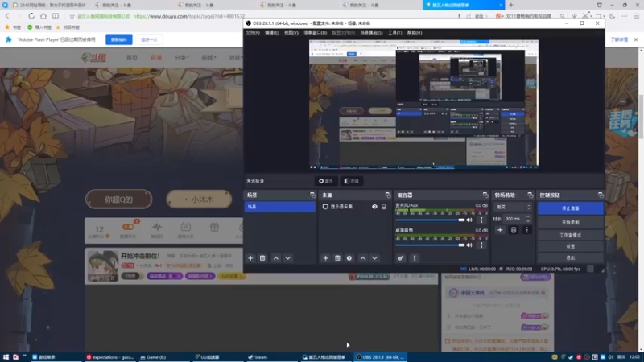Bookmark page with the star icon
644x362 pixels.
click(x=72, y=16)
